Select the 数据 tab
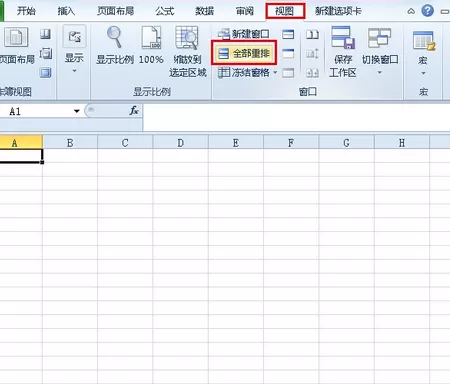 (x=204, y=11)
